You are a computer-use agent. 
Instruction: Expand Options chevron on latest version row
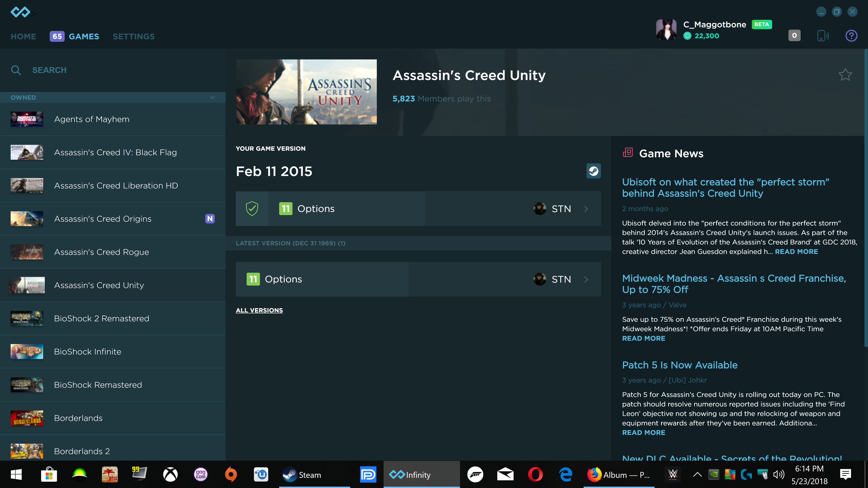click(x=587, y=278)
